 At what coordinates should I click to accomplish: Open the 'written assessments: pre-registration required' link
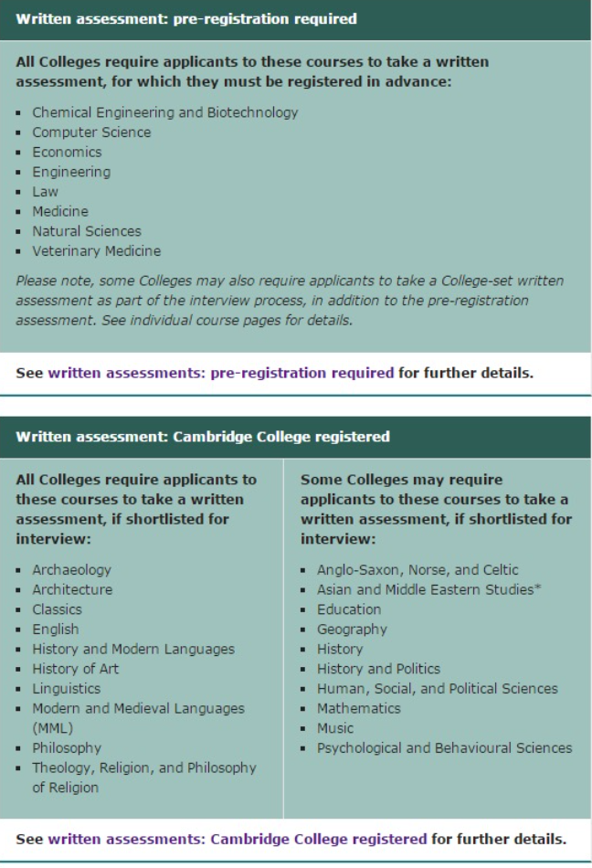pos(220,373)
